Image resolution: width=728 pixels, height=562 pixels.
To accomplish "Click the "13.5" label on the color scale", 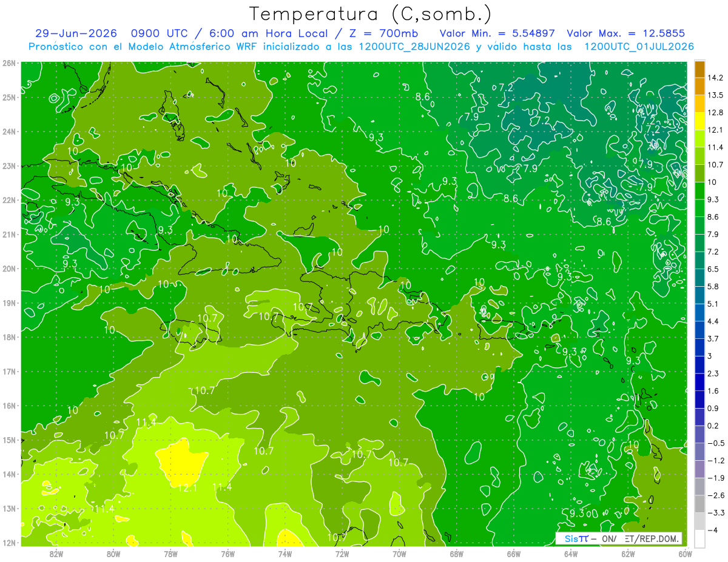I will tap(716, 95).
